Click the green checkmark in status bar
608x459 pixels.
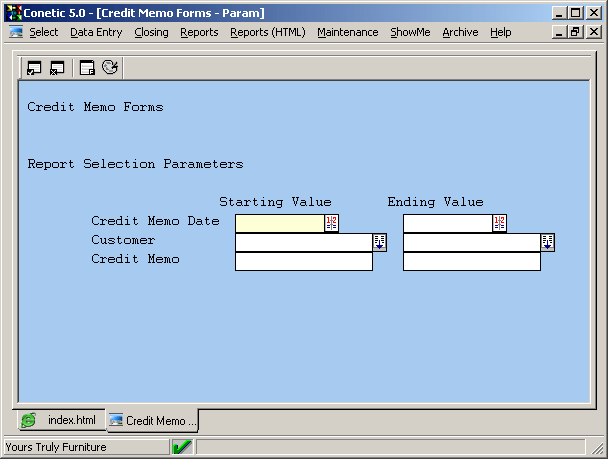[182, 447]
